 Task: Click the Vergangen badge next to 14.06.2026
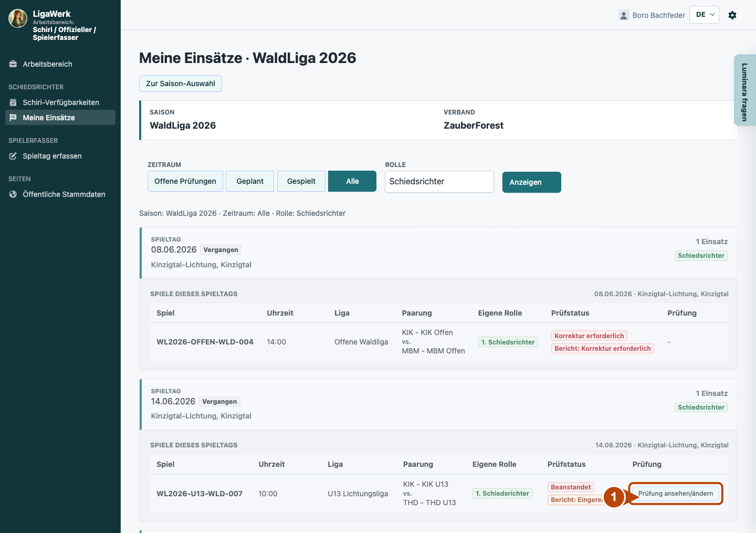coord(219,402)
